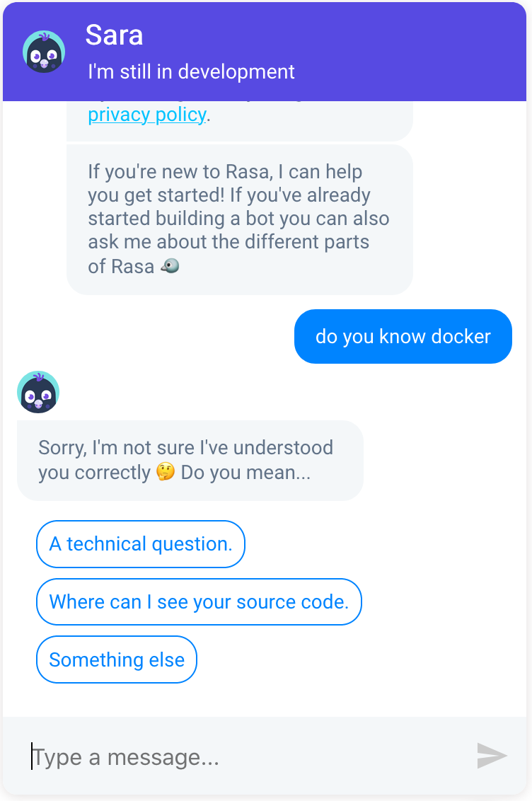The height and width of the screenshot is (801, 532).
Task: Click the 'If you're new to Rasa' message bubble
Action: 239,219
